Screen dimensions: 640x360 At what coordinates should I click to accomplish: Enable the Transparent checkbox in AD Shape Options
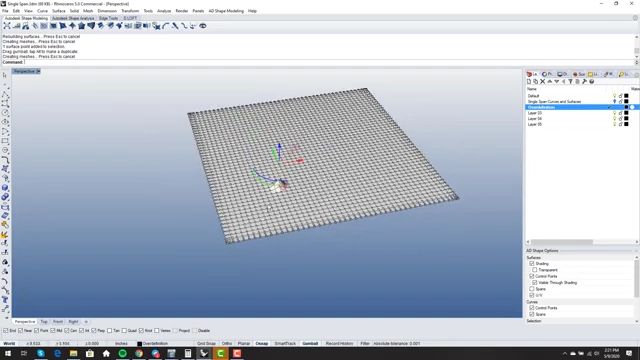click(535, 270)
